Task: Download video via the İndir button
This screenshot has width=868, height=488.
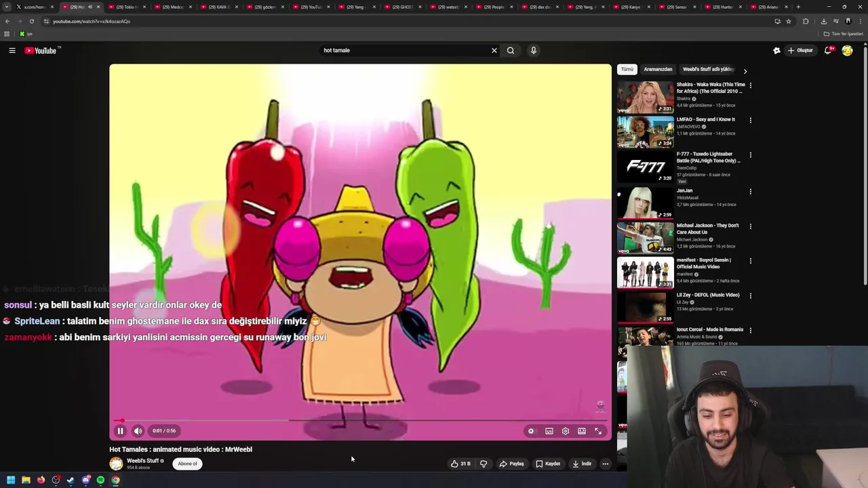Action: [x=582, y=464]
